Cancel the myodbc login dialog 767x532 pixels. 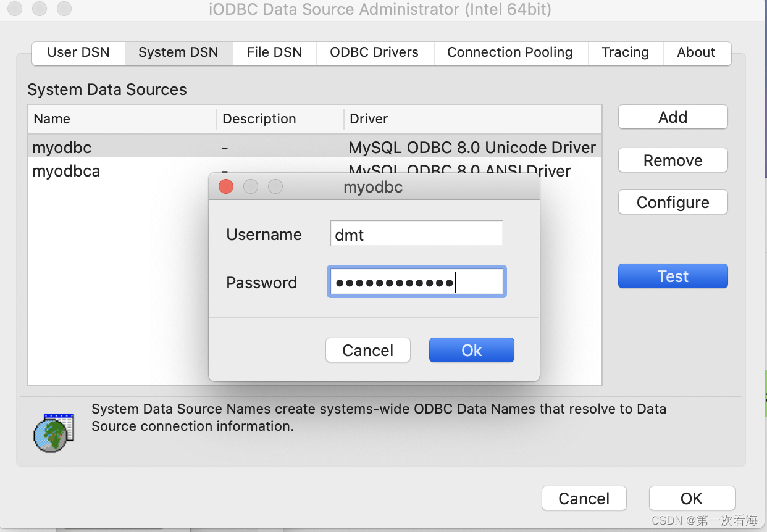(368, 351)
